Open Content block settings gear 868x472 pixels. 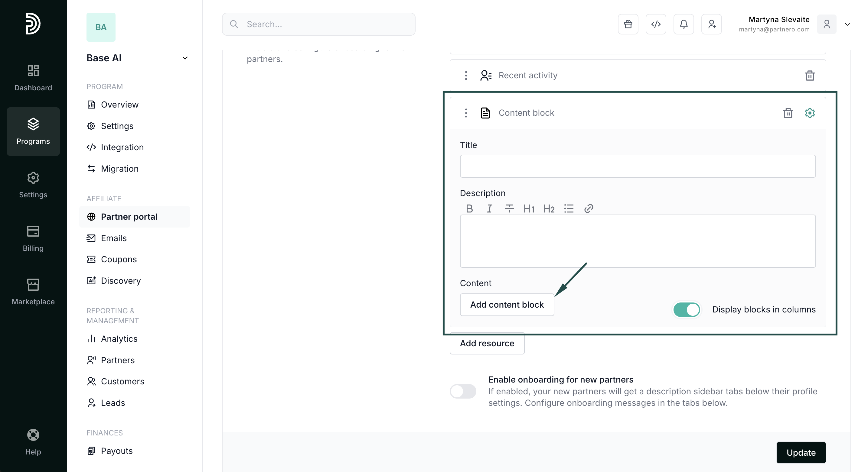pos(809,113)
